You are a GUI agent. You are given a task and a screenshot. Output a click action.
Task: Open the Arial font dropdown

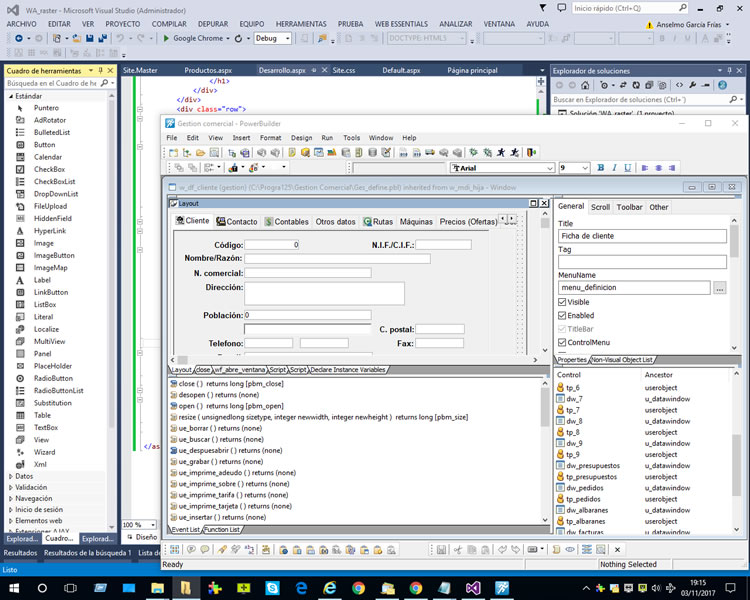tap(550, 168)
